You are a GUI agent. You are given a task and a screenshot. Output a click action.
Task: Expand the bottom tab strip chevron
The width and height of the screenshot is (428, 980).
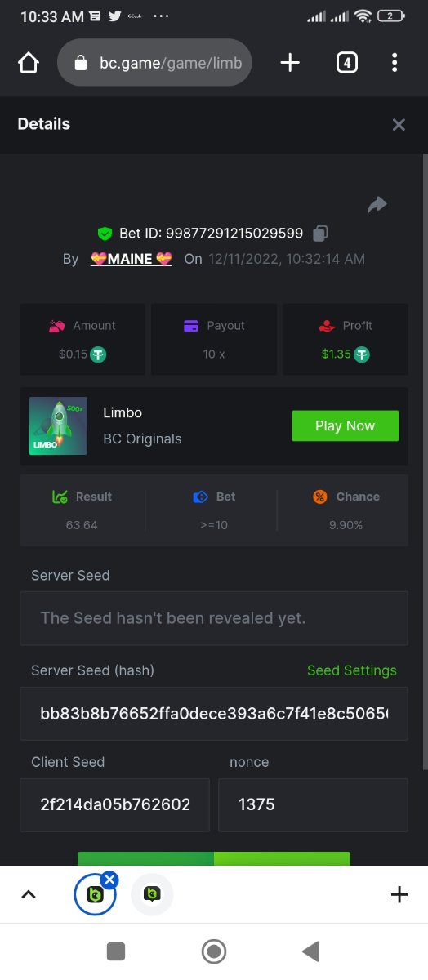point(29,894)
